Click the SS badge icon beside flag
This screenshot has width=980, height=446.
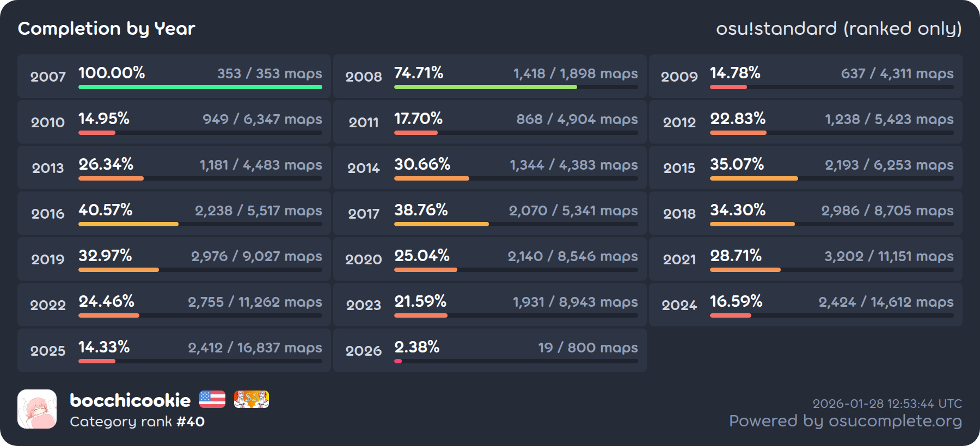[x=251, y=399]
